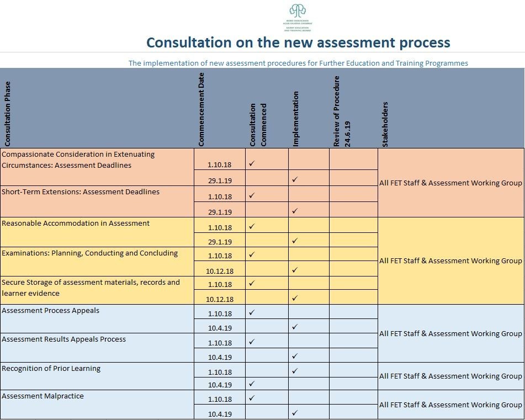Click consultation commenced checkmark for Compassionate Consideration
Viewport: 525px width, 420px height.
252,163
